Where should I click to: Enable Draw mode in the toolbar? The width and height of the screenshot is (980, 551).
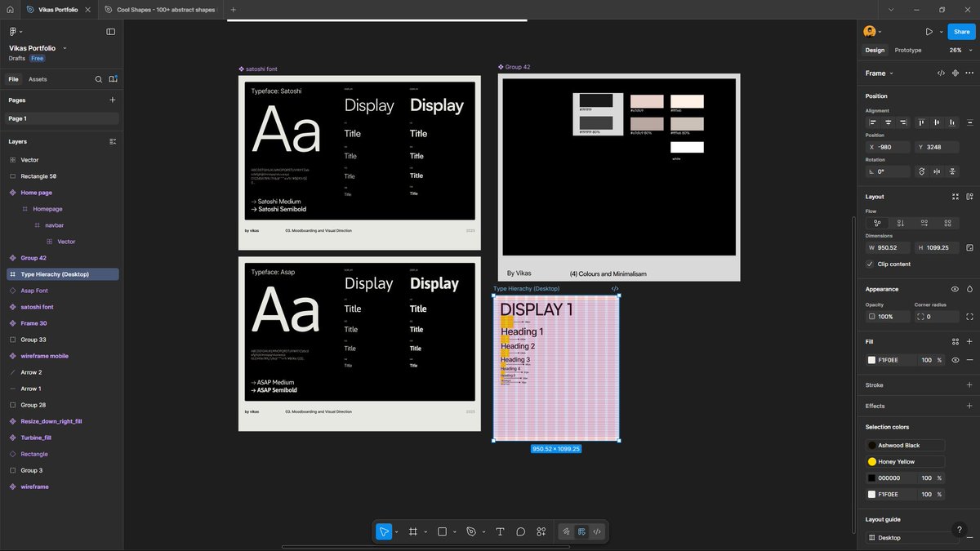tap(566, 531)
